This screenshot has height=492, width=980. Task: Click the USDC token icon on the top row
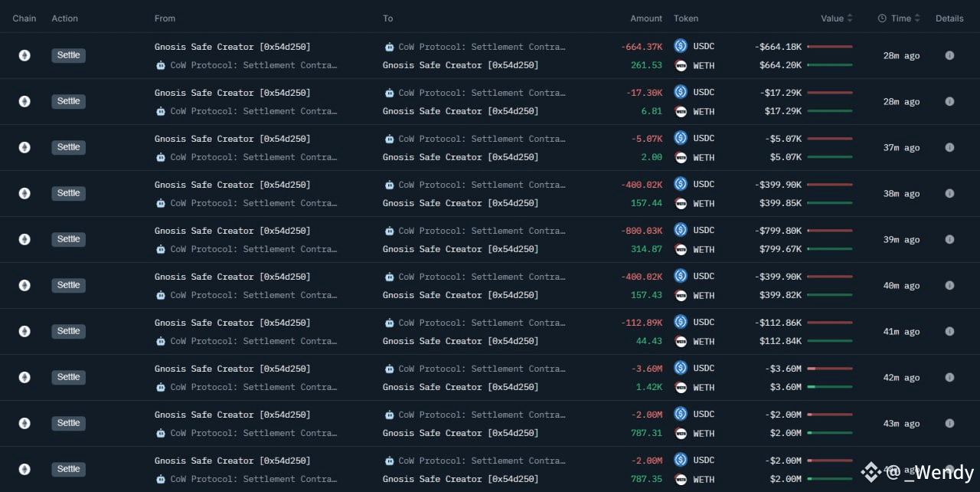pos(680,46)
